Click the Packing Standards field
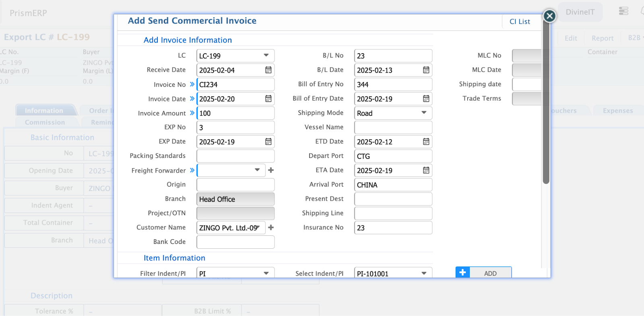 (x=235, y=156)
